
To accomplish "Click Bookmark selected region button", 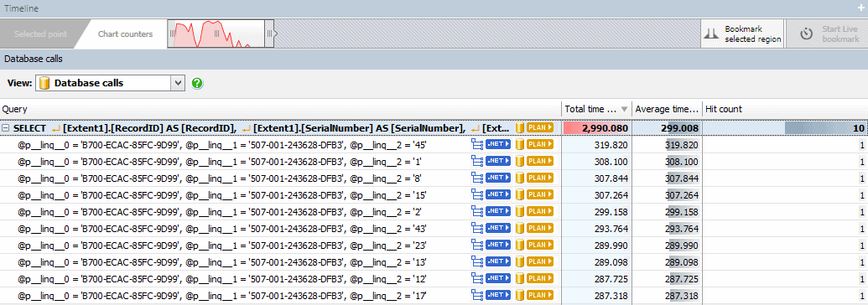I will 742,34.
